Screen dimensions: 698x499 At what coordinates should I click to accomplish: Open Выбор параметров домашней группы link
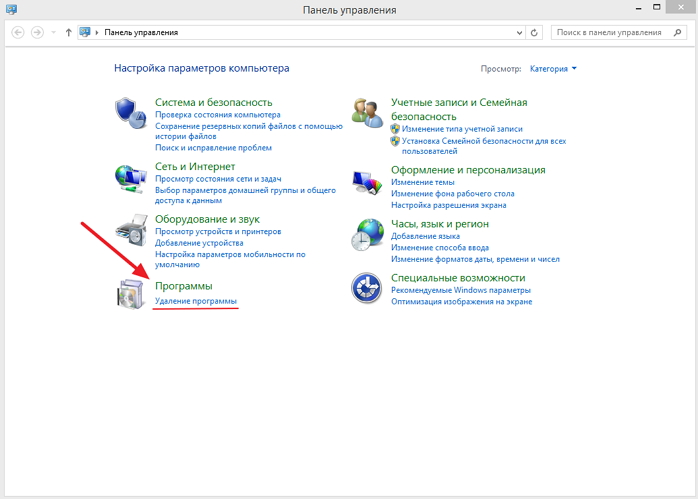click(245, 195)
